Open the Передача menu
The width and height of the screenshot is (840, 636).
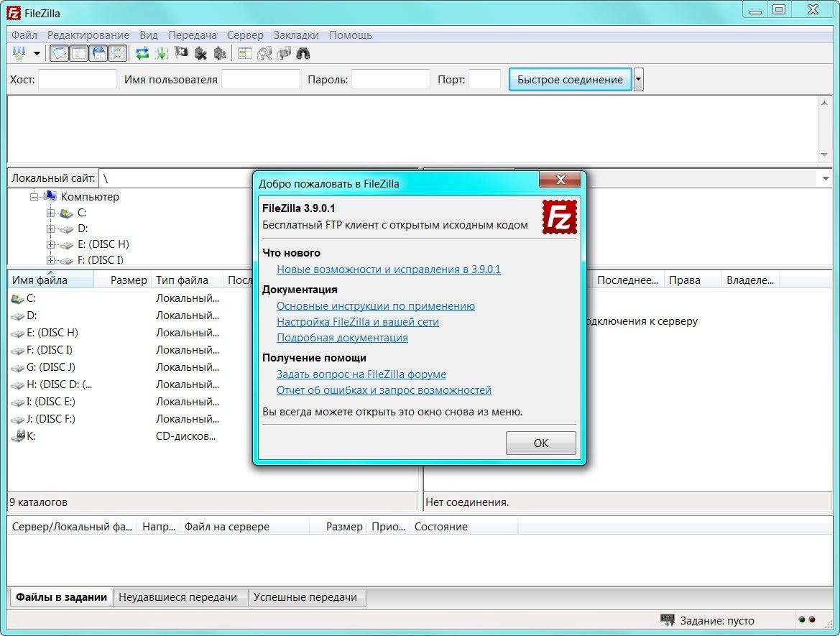[193, 34]
